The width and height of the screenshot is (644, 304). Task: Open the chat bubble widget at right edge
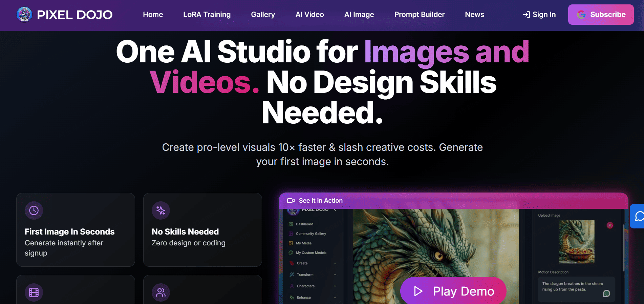[638, 216]
